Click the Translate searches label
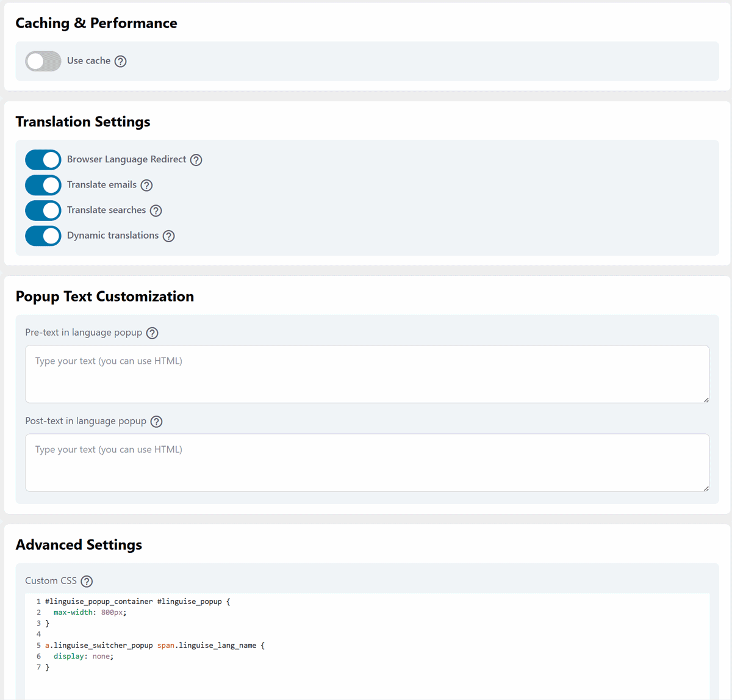 pos(106,210)
